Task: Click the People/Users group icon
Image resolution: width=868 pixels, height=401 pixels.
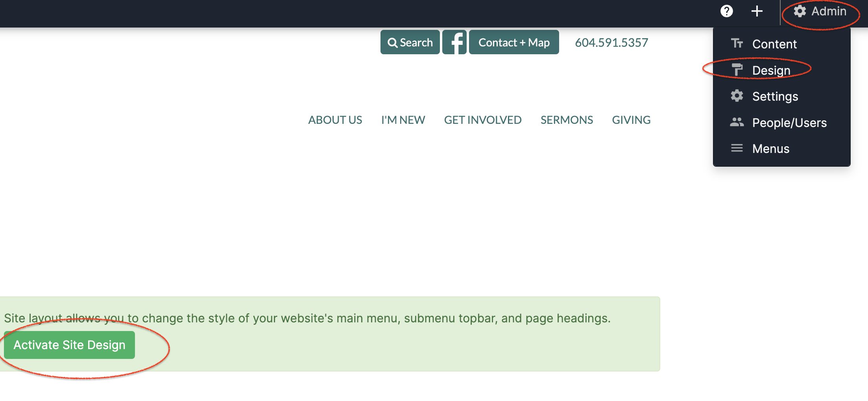Action: pos(737,122)
